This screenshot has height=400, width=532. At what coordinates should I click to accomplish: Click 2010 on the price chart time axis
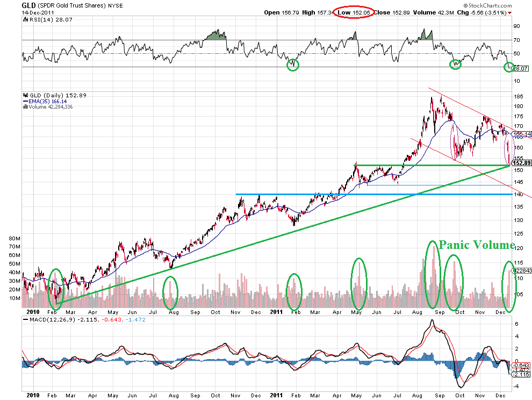33,312
